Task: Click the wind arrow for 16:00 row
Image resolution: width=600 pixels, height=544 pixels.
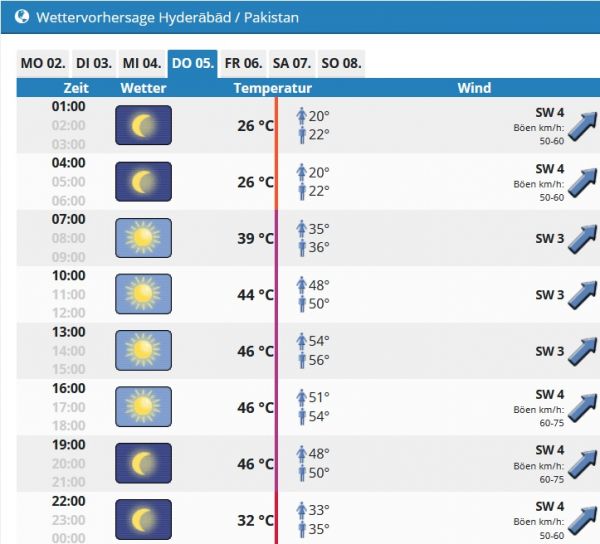Action: point(582,408)
